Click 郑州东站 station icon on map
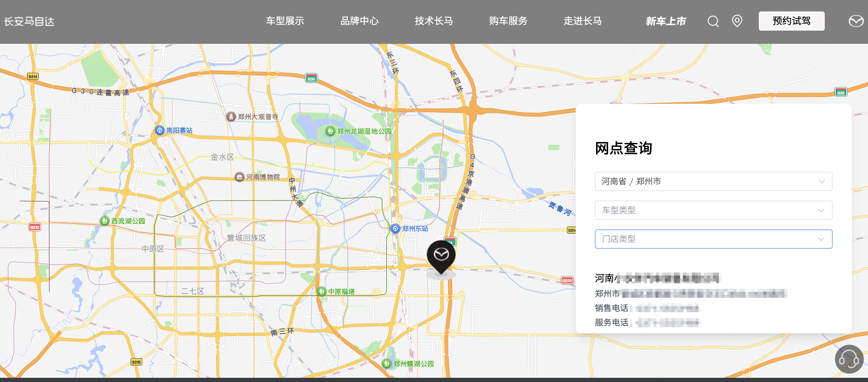Viewport: 868px width, 382px height. 395,229
